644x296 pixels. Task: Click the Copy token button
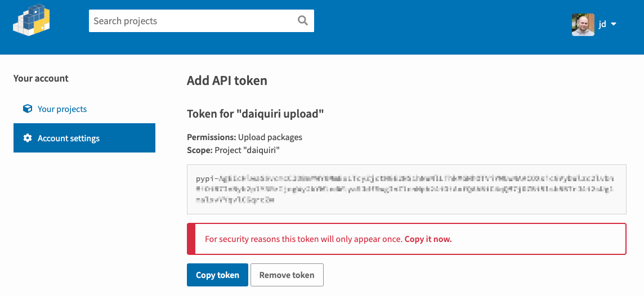tap(217, 275)
